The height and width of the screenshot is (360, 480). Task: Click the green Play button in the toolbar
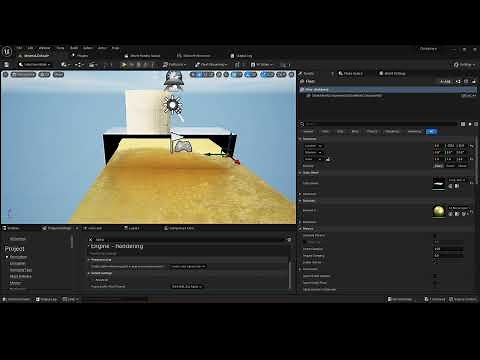[124, 65]
